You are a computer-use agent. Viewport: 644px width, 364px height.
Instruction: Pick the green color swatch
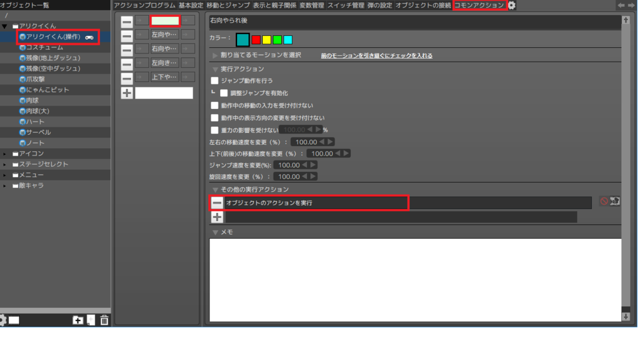[277, 40]
